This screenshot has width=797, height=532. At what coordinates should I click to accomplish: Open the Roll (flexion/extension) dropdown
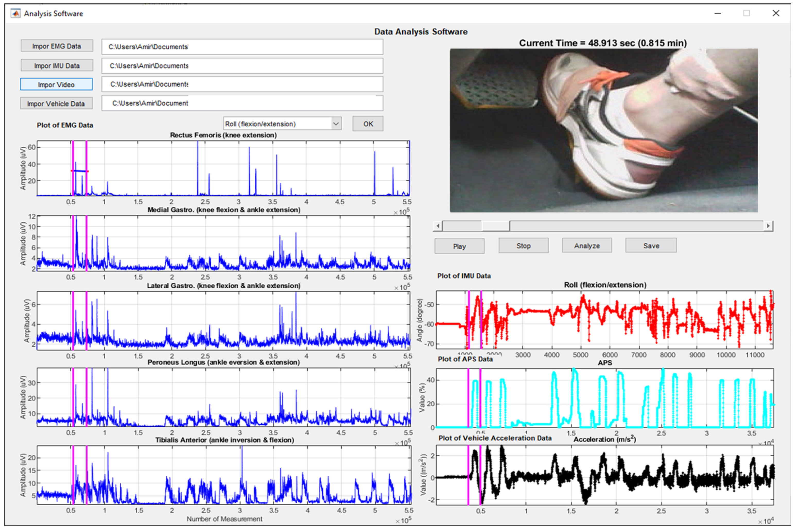click(336, 124)
